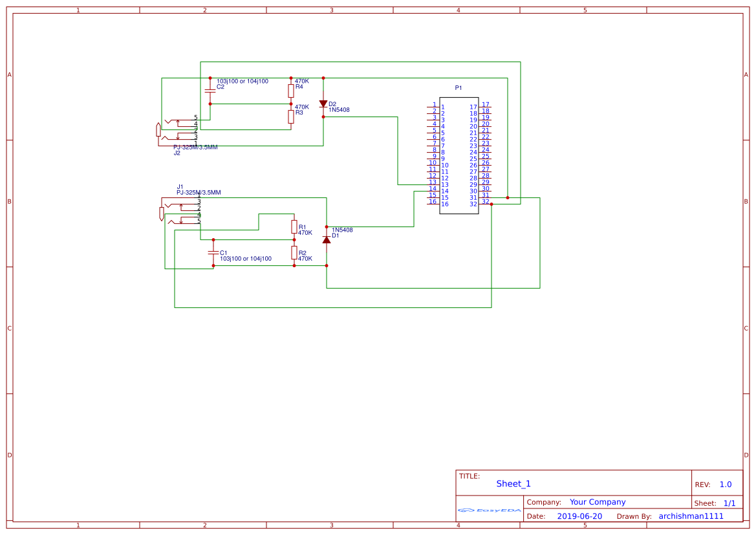Select the C2 capacitor symbol
The image size is (756, 535).
pyautogui.click(x=211, y=91)
